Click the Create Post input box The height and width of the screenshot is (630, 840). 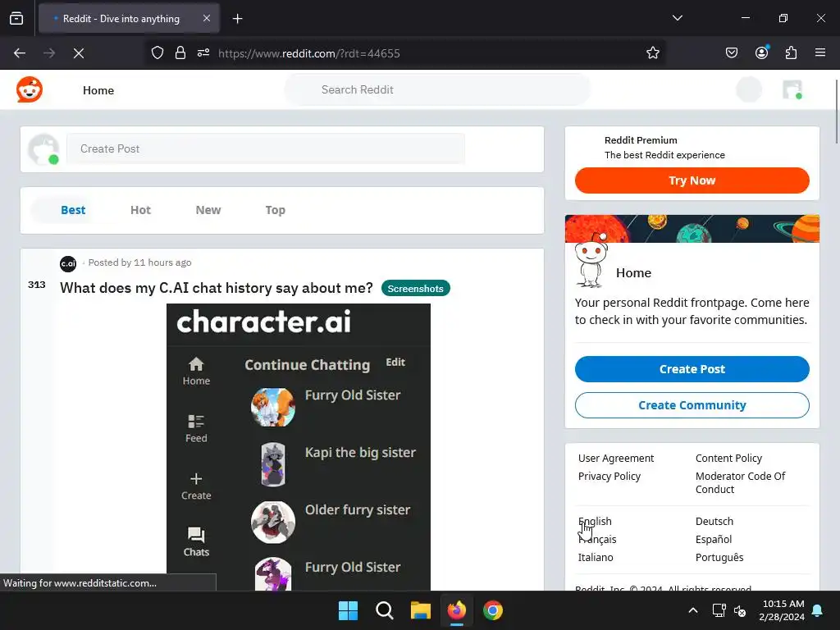(x=266, y=149)
